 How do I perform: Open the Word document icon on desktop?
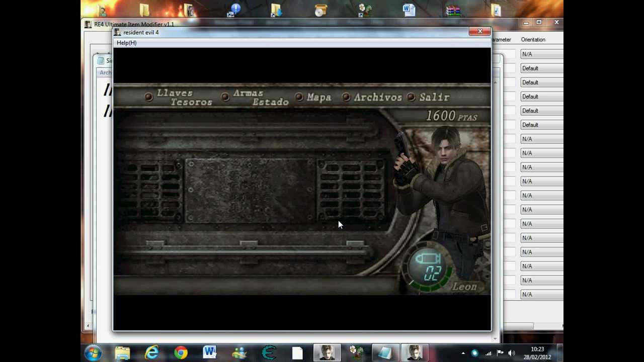coord(409,10)
